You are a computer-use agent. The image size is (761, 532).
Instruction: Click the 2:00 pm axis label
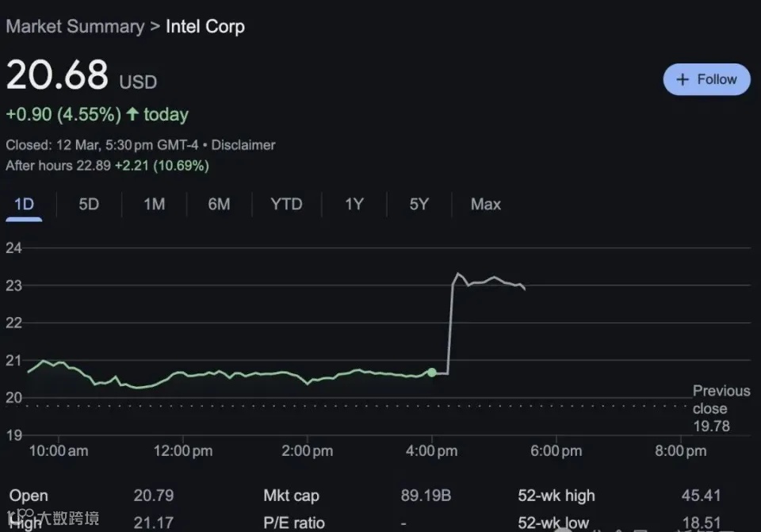308,451
